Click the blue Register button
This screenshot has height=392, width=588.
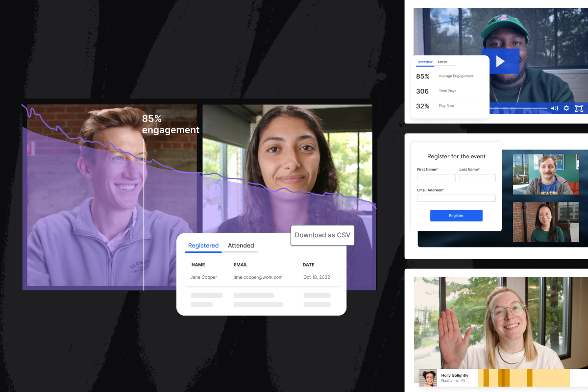pyautogui.click(x=456, y=216)
